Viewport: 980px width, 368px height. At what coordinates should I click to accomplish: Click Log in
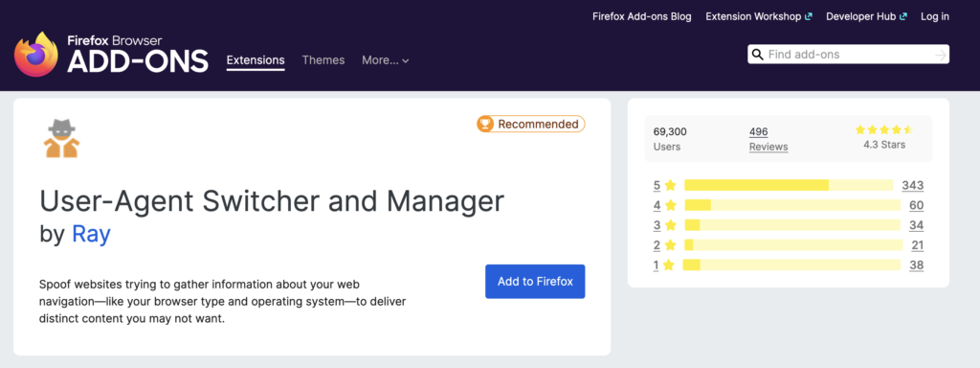coord(935,17)
